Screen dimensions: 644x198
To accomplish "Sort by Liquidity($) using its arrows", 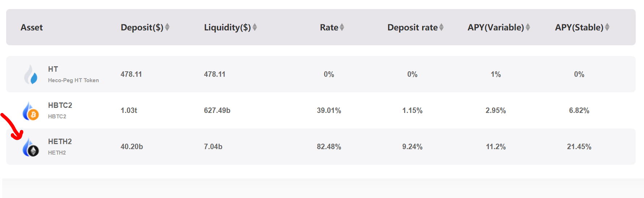I will 255,27.
